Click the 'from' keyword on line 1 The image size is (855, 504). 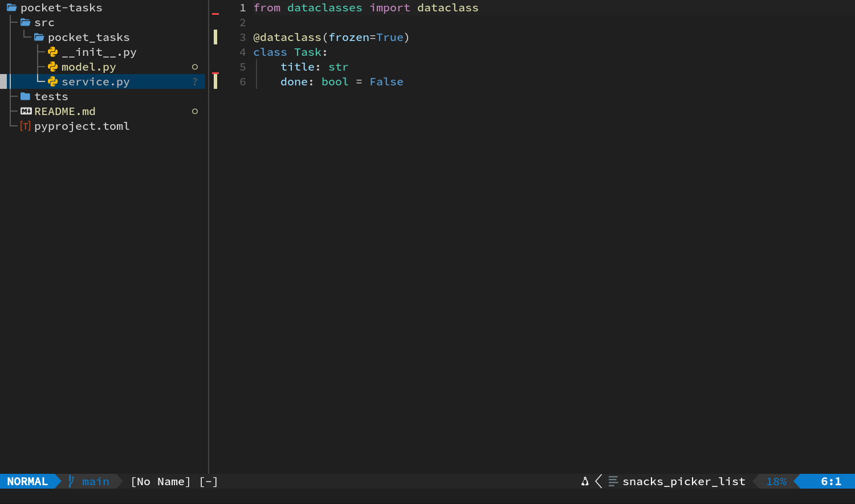pos(267,8)
